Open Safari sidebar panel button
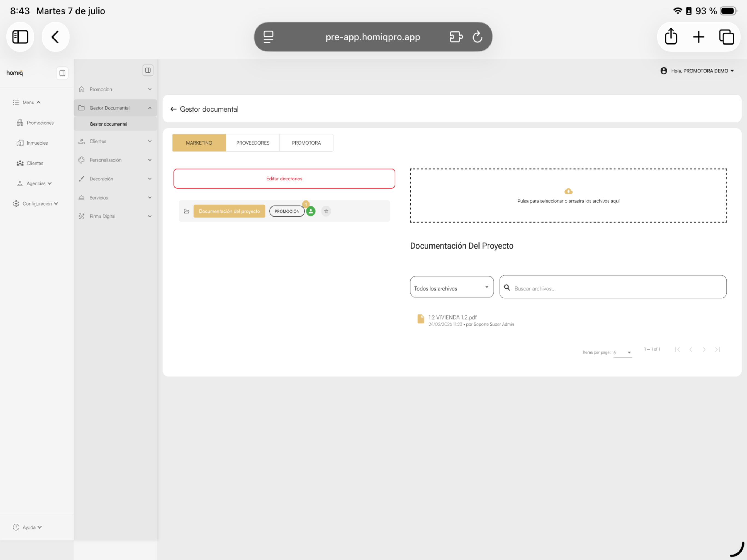Image resolution: width=747 pixels, height=560 pixels. click(x=20, y=37)
